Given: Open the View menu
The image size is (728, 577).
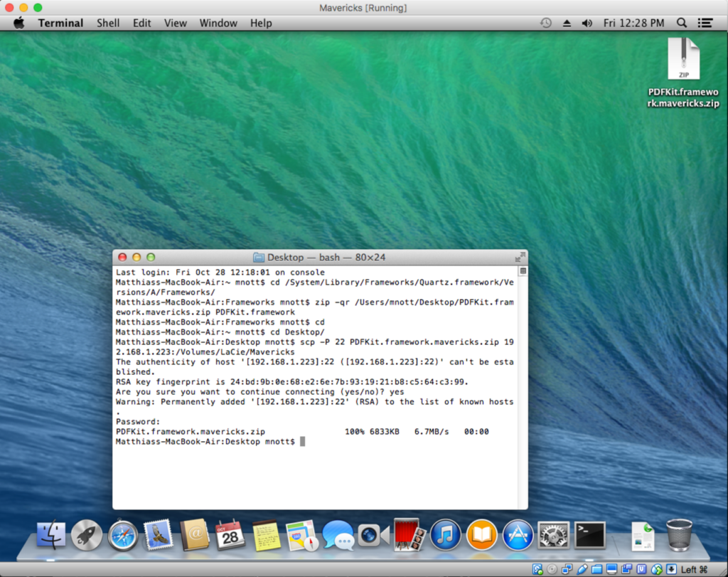Looking at the screenshot, I should 175,23.
